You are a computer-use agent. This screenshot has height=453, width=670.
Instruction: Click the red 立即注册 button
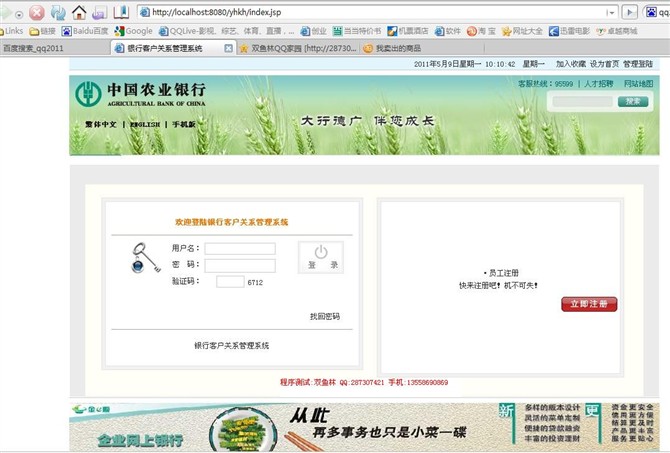click(x=589, y=304)
